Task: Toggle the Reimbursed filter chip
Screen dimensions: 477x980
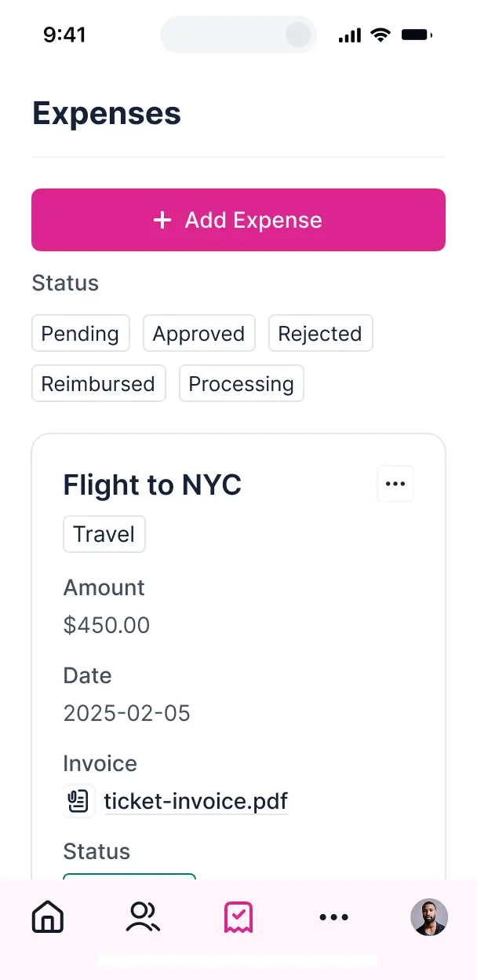Action: point(98,383)
